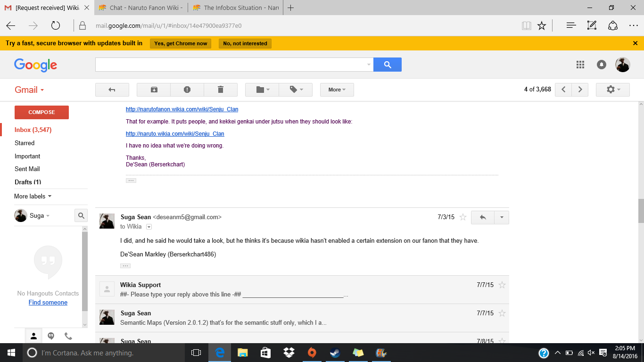Show trimmed content below De'Sean Markley
Screen dimensions: 644x362
pos(125,266)
